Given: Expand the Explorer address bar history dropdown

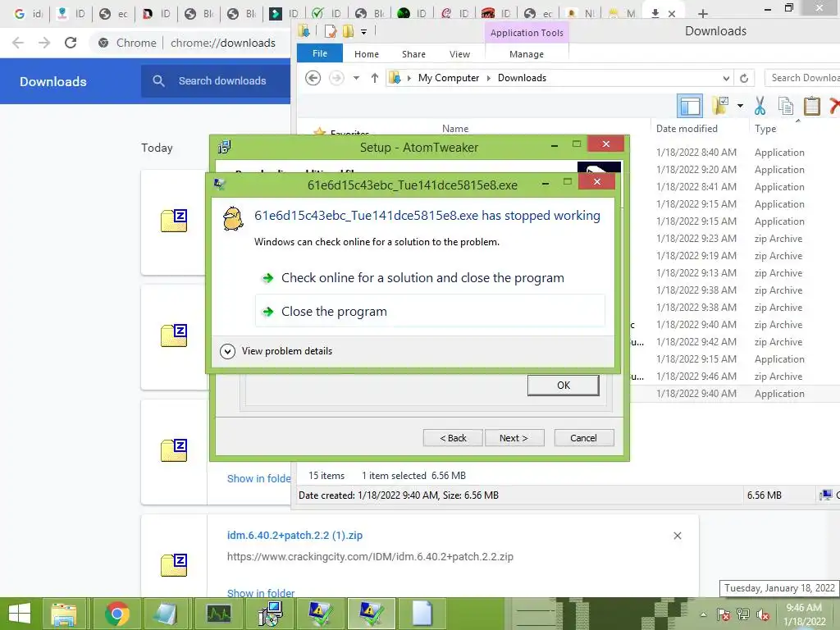Looking at the screenshot, I should click(x=726, y=78).
